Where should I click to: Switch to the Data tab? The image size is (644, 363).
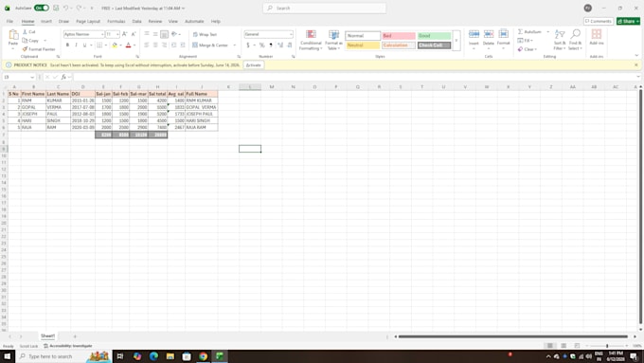point(136,21)
